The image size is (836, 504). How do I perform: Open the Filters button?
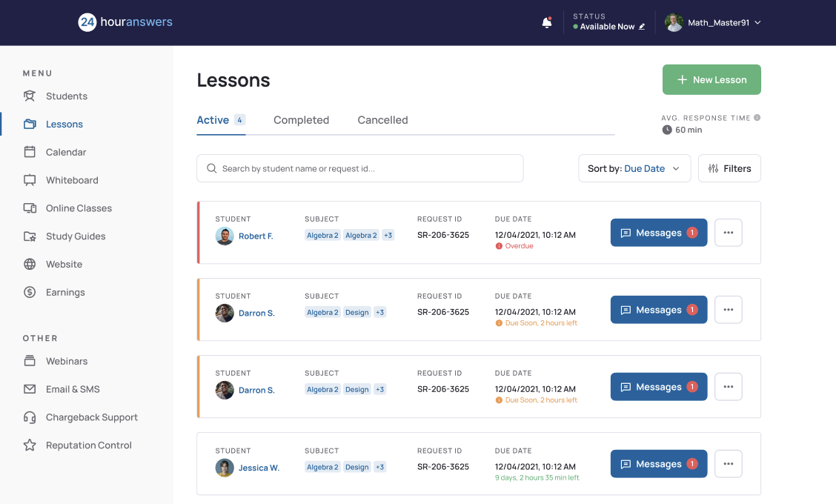pos(729,168)
